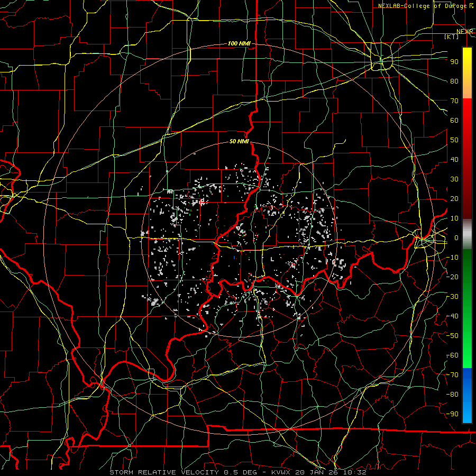This screenshot has width=476, height=476.
Task: Click the 60 value on the velocity scale
Action: click(454, 121)
